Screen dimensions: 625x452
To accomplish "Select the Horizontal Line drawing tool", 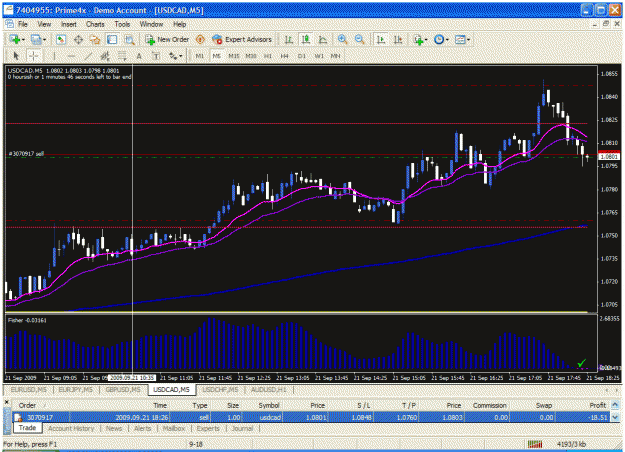I will click(71, 56).
